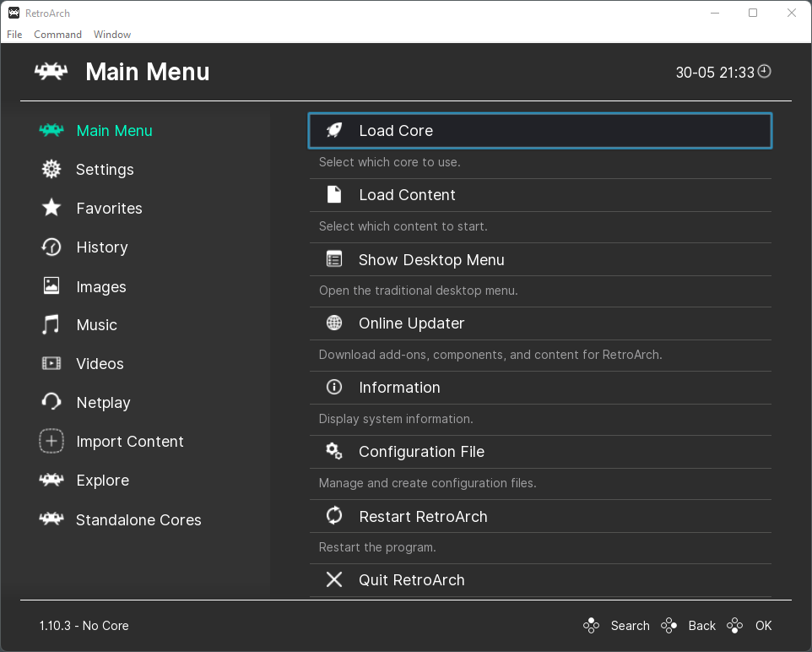This screenshot has width=812, height=652.
Task: Open Configuration File entry
Action: pyautogui.click(x=540, y=452)
